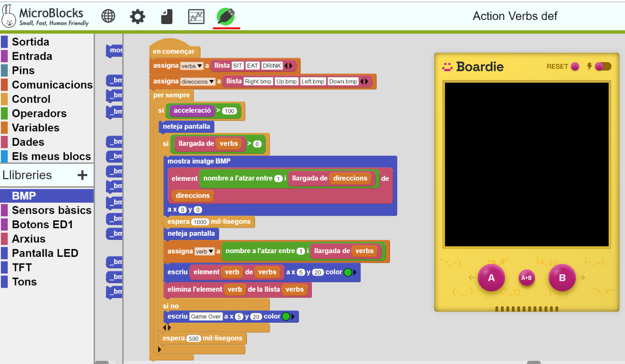Click the green color swatch in Game Over block
The image size is (625, 364).
[286, 316]
